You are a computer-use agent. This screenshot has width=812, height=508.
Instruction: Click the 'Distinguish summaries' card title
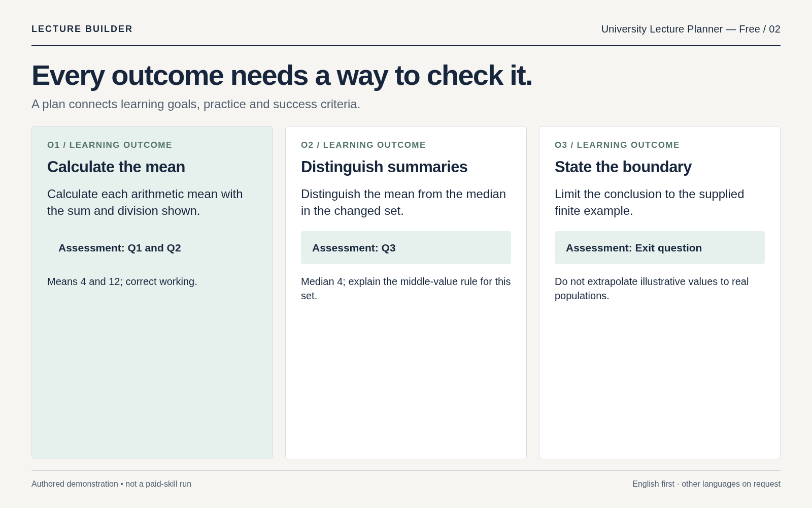click(384, 167)
